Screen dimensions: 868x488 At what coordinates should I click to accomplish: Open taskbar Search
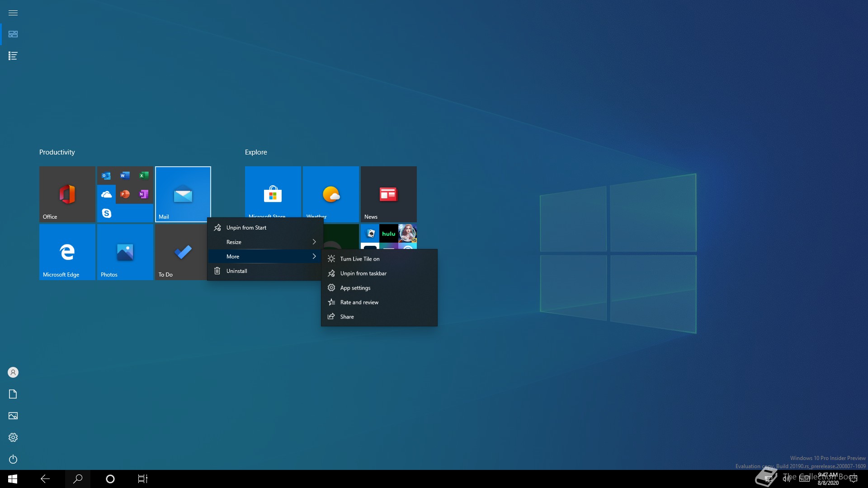tap(78, 479)
